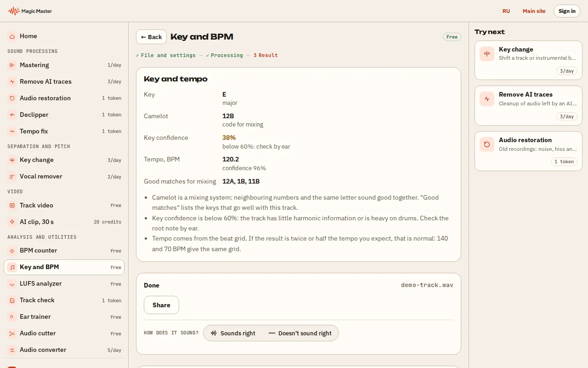Click the demo-track.wav file name
Image resolution: width=588 pixels, height=368 pixels.
pyautogui.click(x=427, y=285)
